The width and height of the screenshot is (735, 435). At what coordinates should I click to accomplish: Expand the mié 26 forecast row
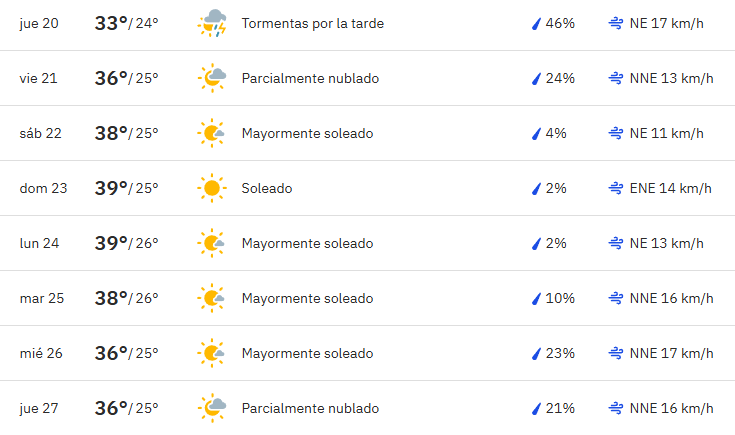click(368, 353)
